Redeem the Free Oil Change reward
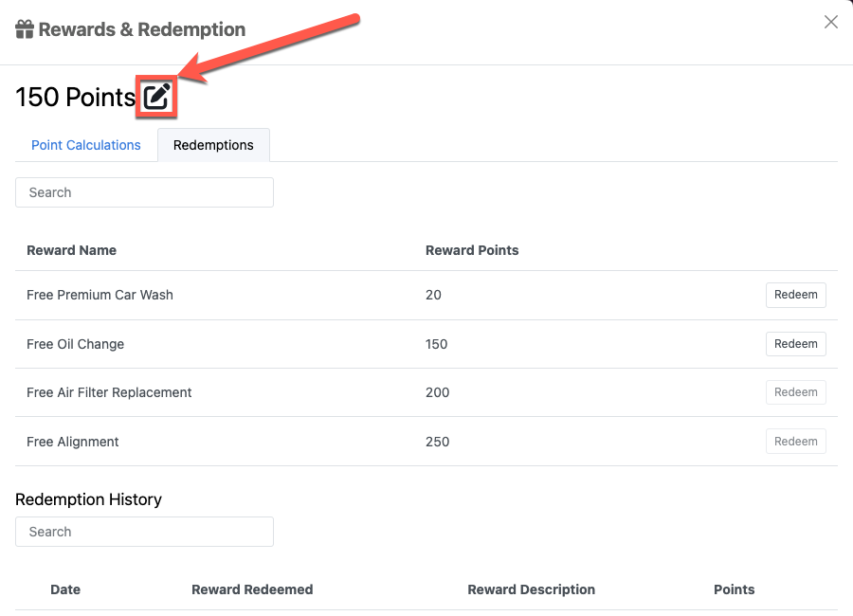The width and height of the screenshot is (853, 616). point(796,344)
